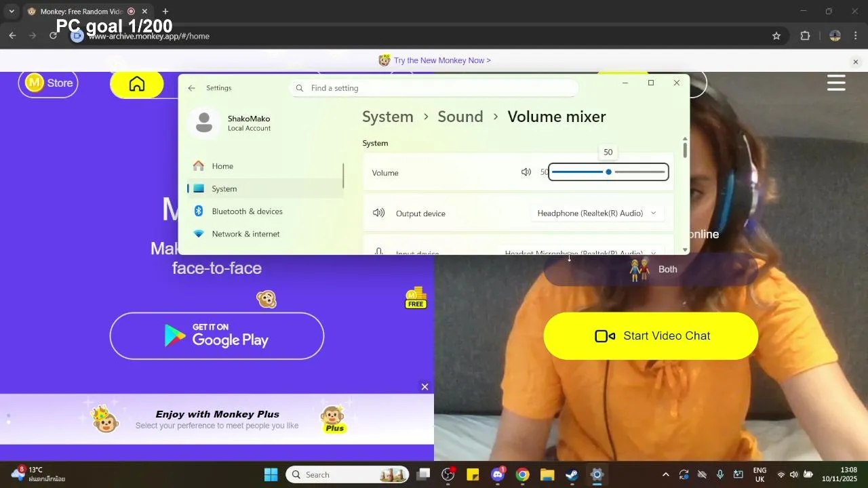The height and width of the screenshot is (488, 868).
Task: Click the Monkey home icon button
Action: pyautogui.click(x=137, y=84)
